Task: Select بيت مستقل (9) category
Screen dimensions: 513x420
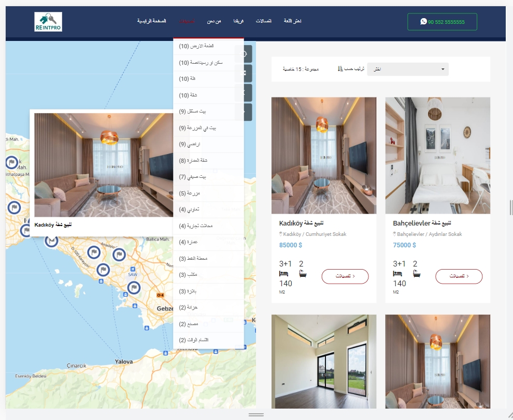Action: [x=208, y=111]
